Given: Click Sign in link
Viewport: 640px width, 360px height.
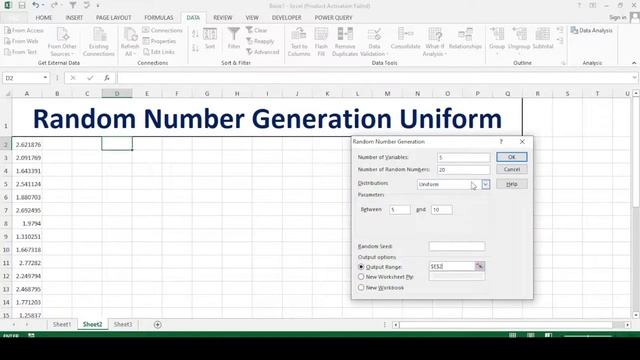Looking at the screenshot, I should tap(618, 18).
